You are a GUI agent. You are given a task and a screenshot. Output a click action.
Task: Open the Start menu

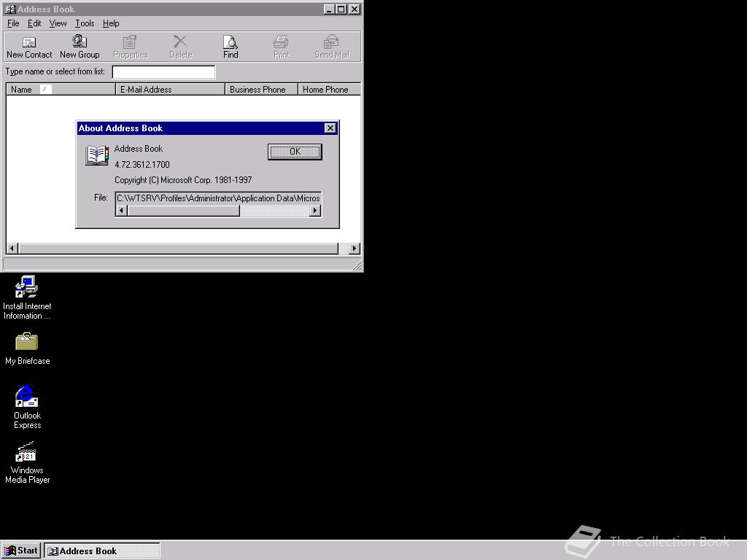pos(21,551)
